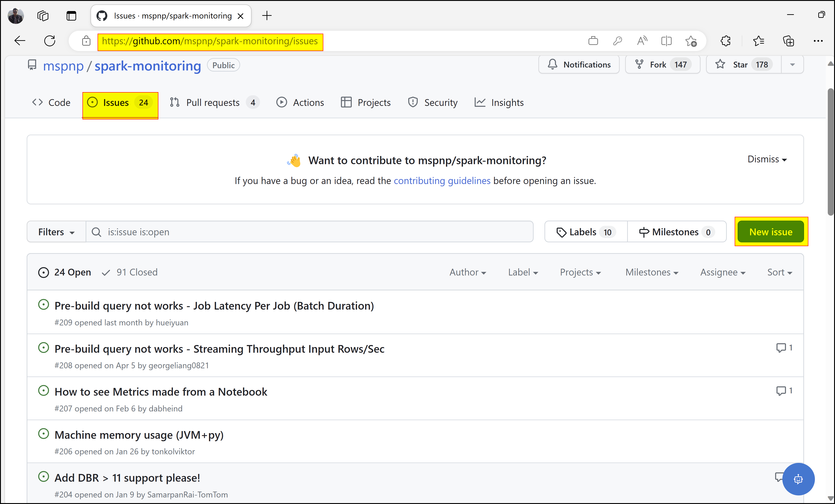Click the github.com issues URL address bar

coord(210,41)
